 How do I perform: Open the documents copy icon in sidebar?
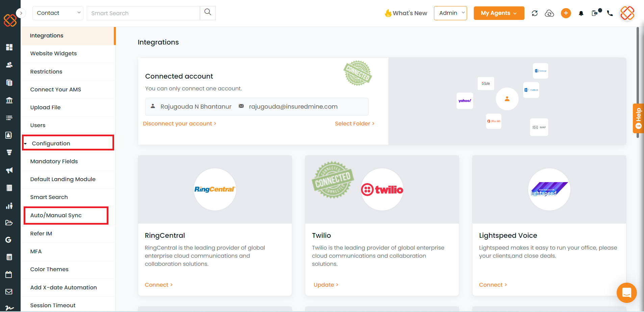pos(9,83)
